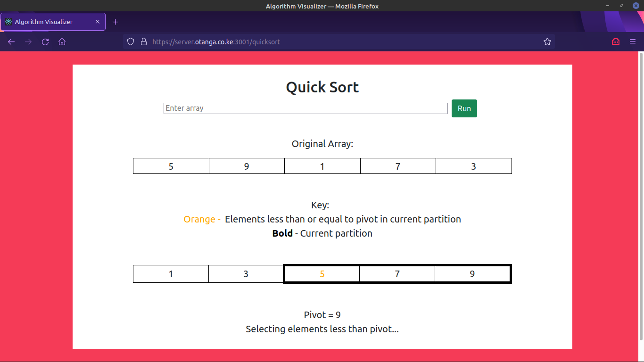Open the Firefox hamburger application menu
The image size is (644, 362).
[x=633, y=42]
